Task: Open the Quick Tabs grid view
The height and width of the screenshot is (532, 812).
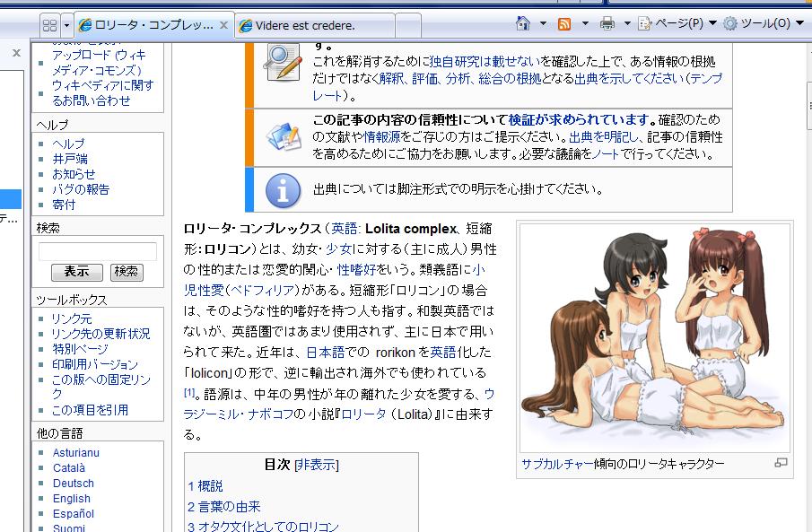Action: [49, 25]
